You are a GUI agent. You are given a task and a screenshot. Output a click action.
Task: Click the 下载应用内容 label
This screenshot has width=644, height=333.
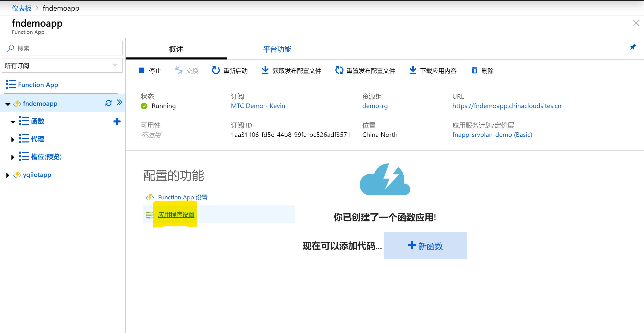click(438, 71)
